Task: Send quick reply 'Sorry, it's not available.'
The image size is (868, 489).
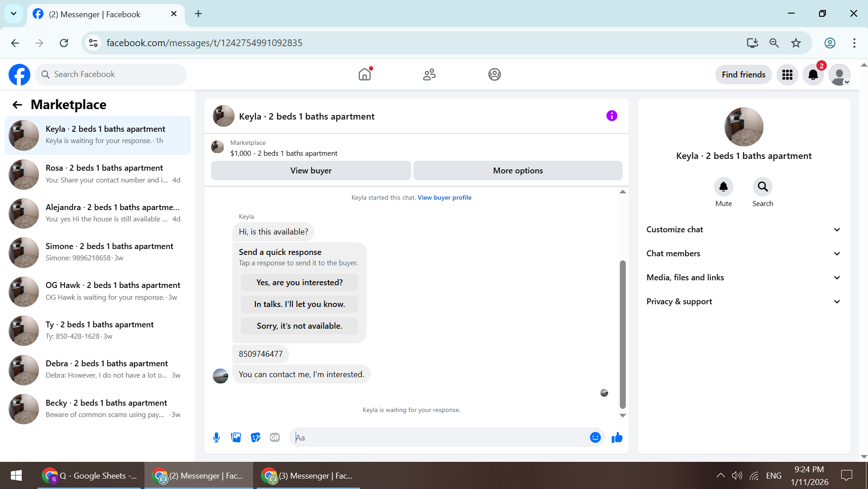Action: (299, 326)
